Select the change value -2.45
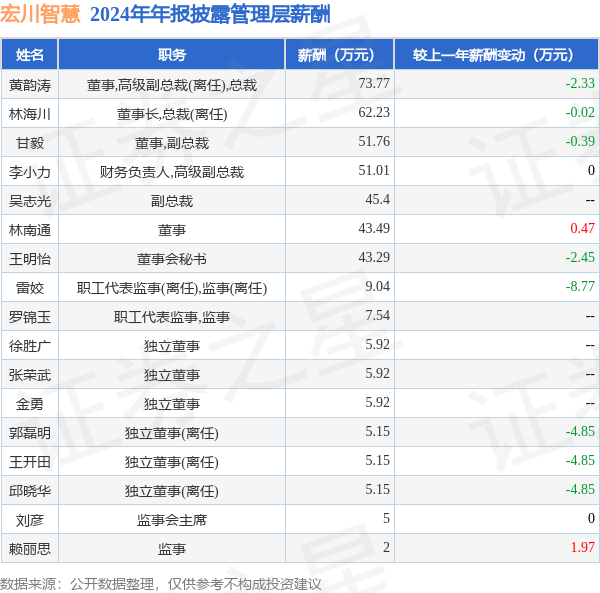 click(x=580, y=257)
